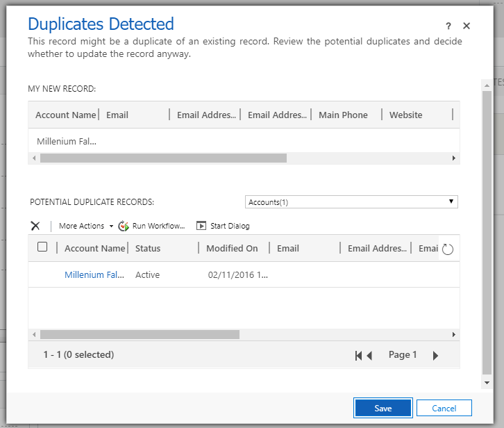Sort duplicates by Status column
Screen dimensions: 504x428
click(148, 248)
